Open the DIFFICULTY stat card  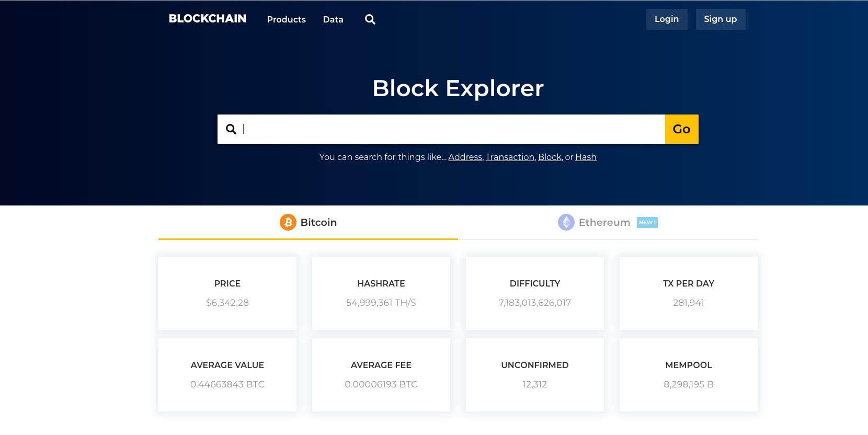tap(535, 293)
